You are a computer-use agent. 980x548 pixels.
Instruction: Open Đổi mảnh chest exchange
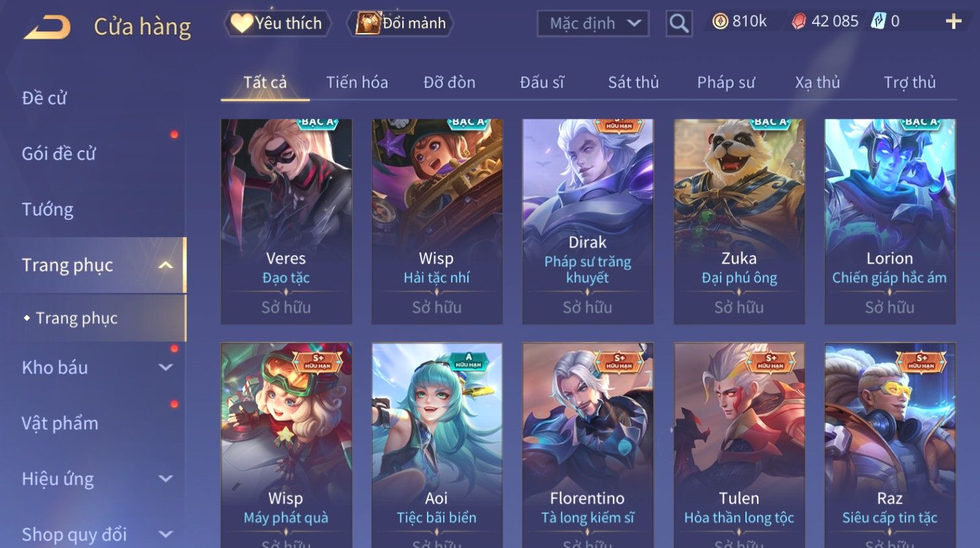(x=401, y=23)
